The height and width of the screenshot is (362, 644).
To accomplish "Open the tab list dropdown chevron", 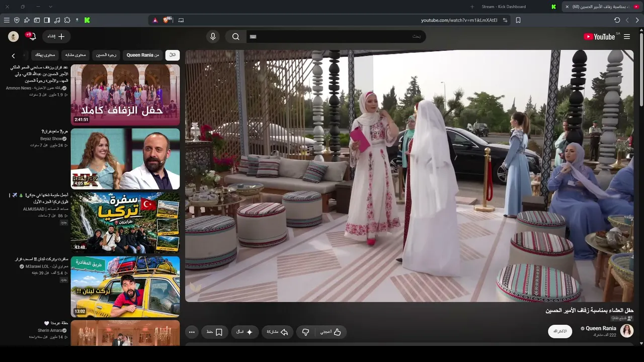I will click(x=50, y=7).
